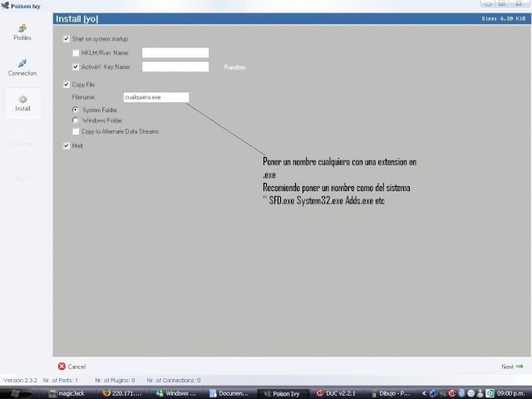Click Nr. of Plugins: 0 status text
Screen dimensions: 532x399
coord(115,381)
